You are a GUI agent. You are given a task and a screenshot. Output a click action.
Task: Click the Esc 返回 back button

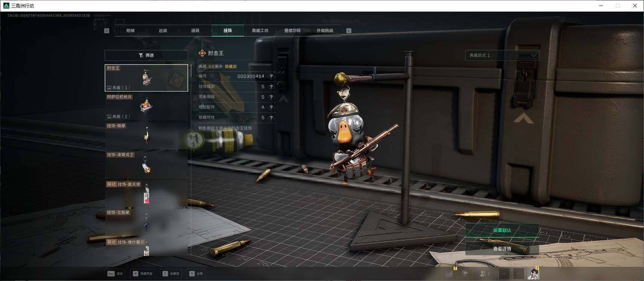[x=115, y=274]
